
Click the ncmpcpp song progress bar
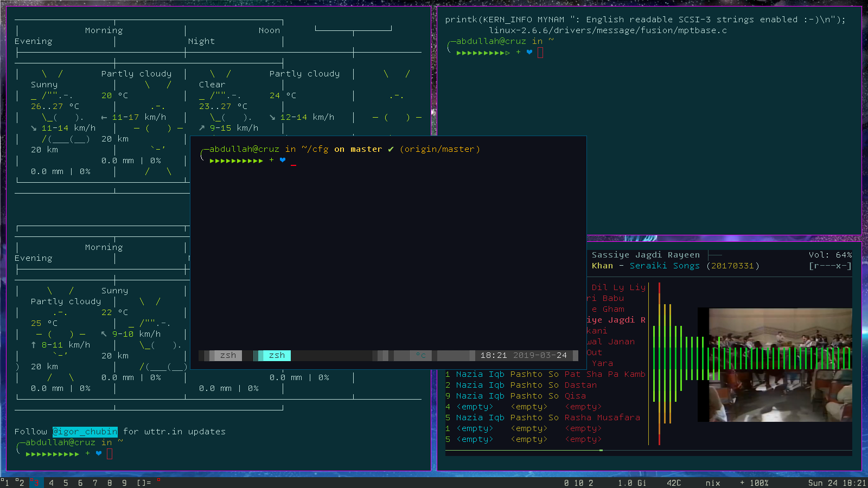click(648, 450)
